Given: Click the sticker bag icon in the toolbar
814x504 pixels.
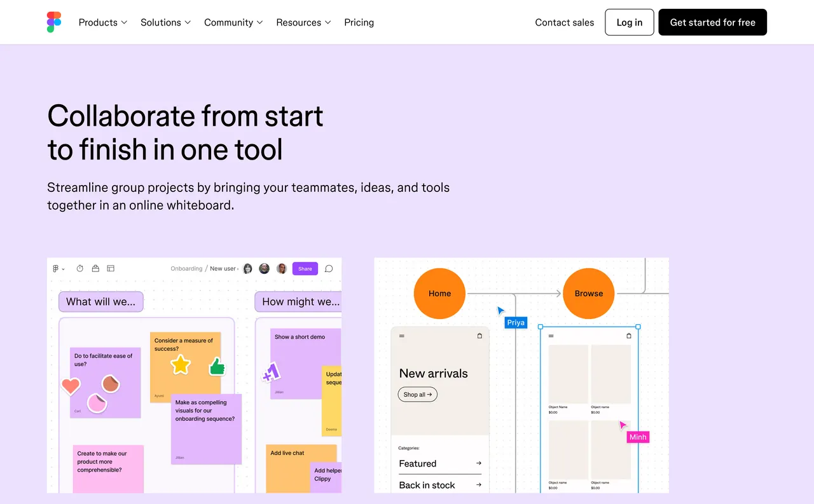Looking at the screenshot, I should click(95, 268).
